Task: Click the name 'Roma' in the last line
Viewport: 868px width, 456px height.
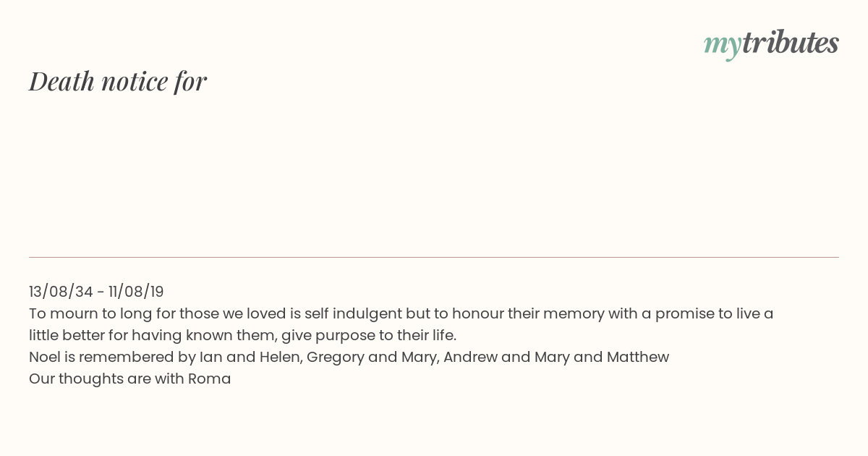Action: point(210,379)
